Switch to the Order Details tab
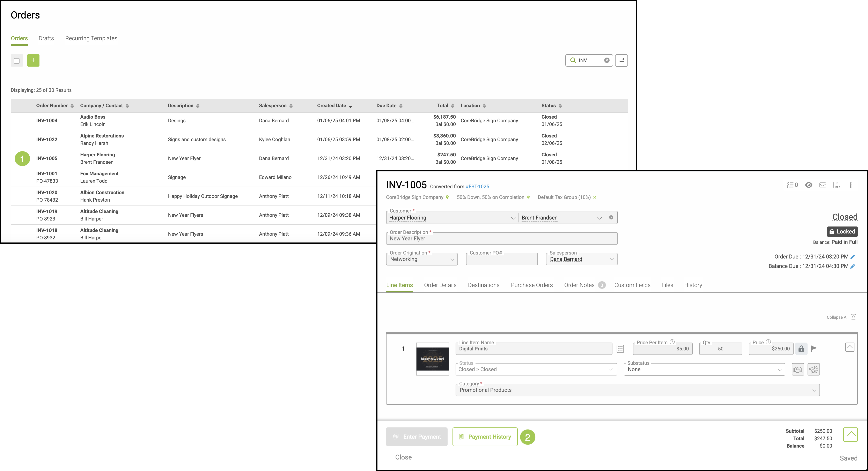 click(440, 285)
